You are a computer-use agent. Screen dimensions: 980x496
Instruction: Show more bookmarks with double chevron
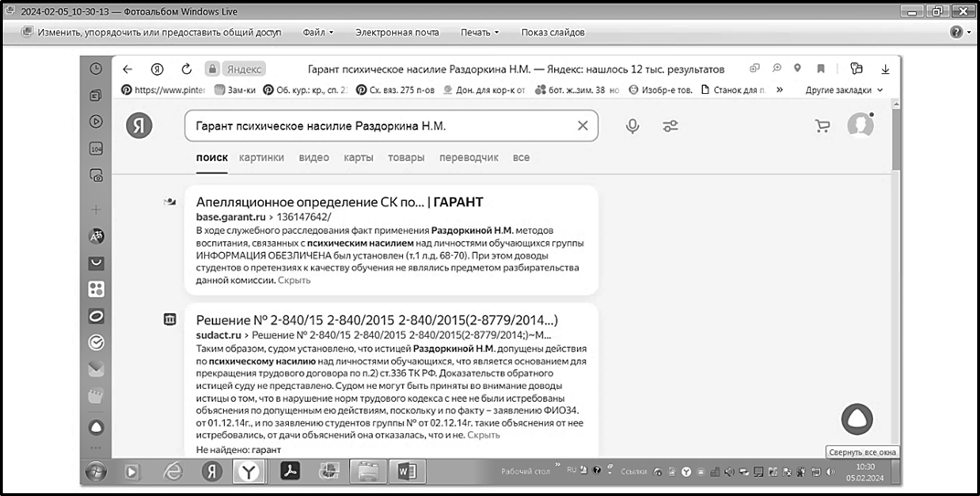tap(780, 90)
